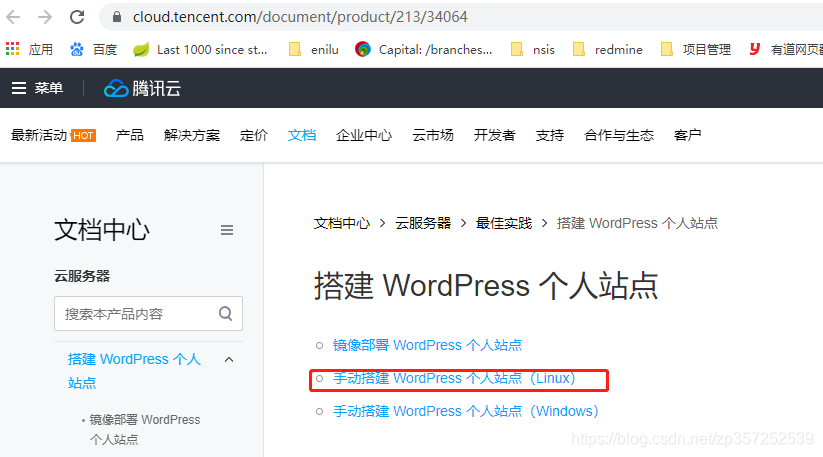Open link 手动搭建 WordPress 个人站点 (Windows)
Screen dimensions: 823x457
pos(466,411)
